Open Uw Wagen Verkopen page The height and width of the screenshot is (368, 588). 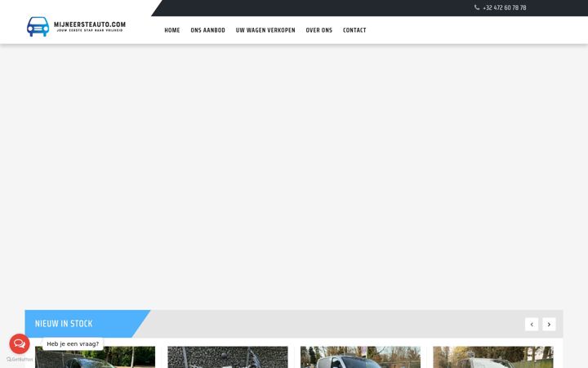click(265, 30)
